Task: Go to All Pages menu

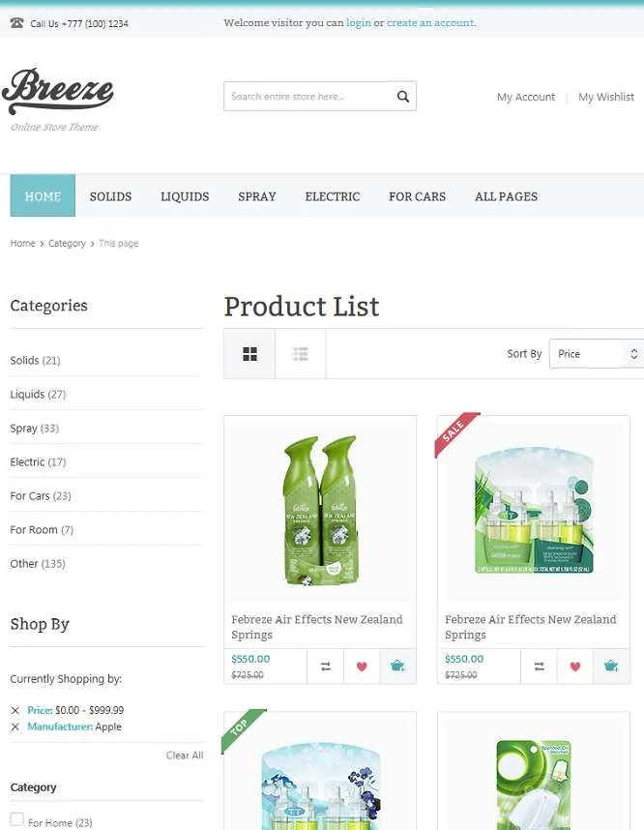Action: [x=506, y=196]
